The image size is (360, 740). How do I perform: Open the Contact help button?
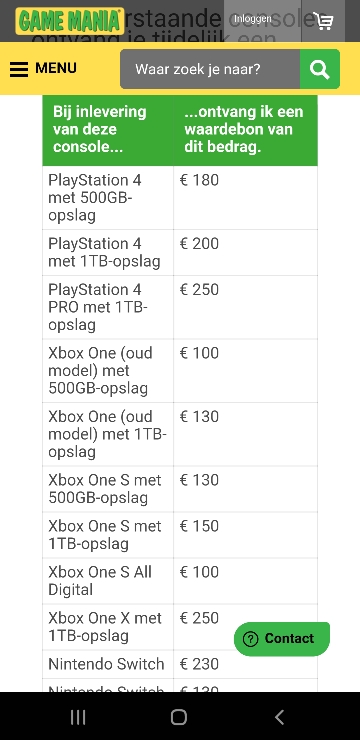pyautogui.click(x=282, y=639)
